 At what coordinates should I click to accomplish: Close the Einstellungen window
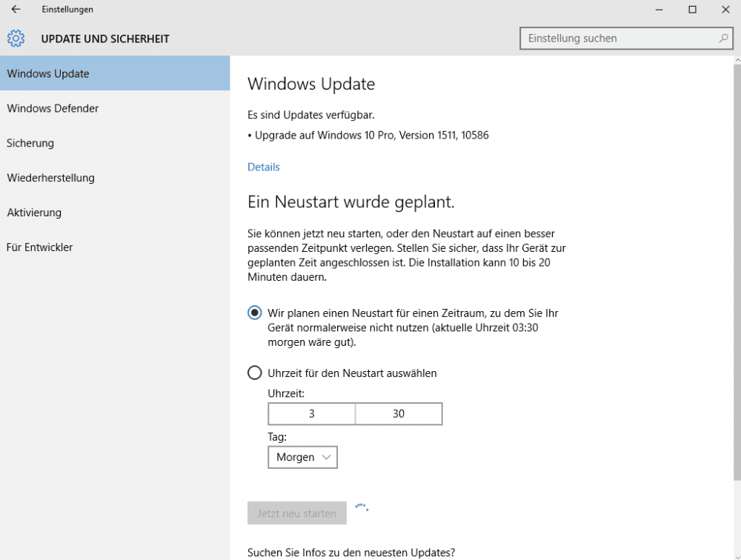[x=725, y=10]
